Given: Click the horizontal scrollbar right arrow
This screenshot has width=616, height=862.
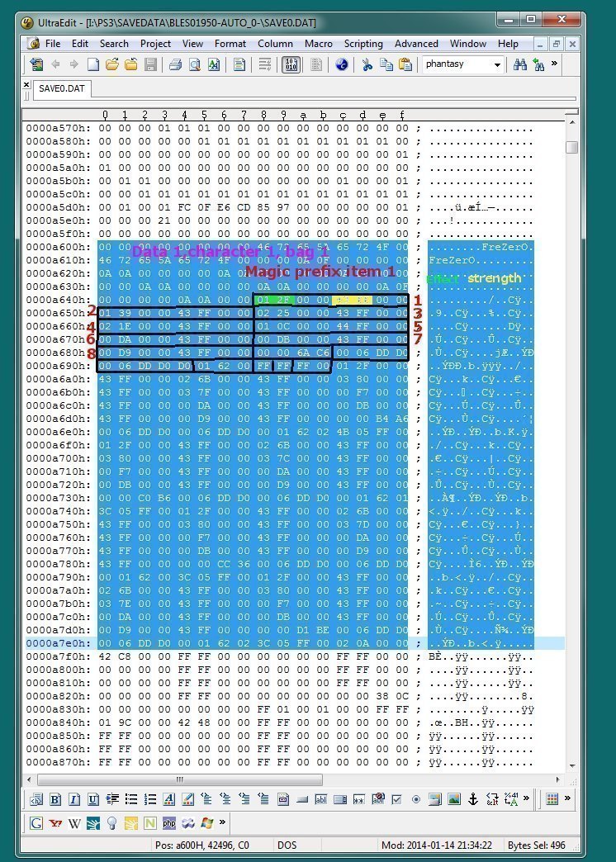Looking at the screenshot, I should [x=558, y=779].
